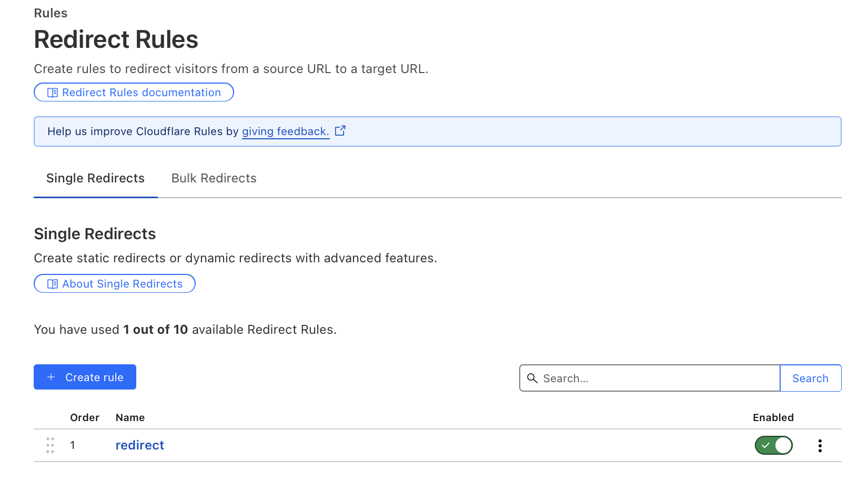
Task: Click the Rules breadcrumb above the title
Action: (x=51, y=13)
